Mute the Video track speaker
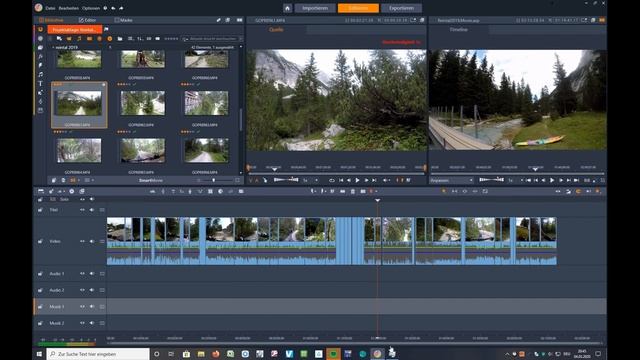The width and height of the screenshot is (640, 360). 92,241
